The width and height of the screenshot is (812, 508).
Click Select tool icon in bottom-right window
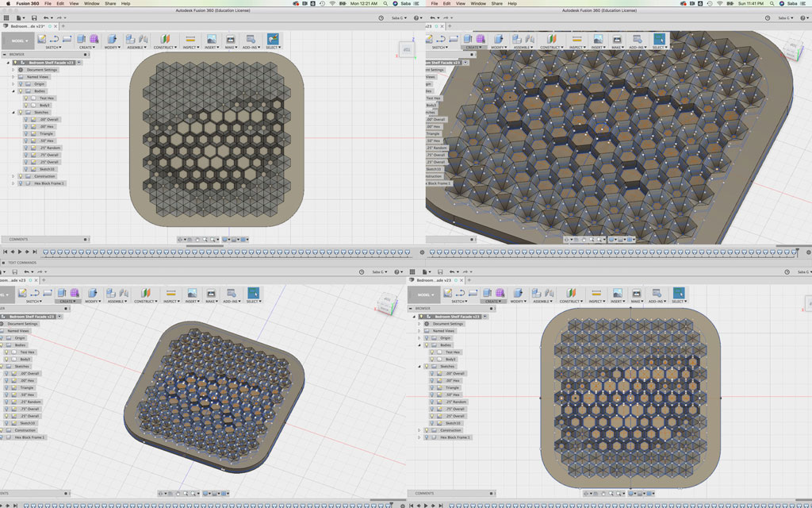pyautogui.click(x=679, y=293)
